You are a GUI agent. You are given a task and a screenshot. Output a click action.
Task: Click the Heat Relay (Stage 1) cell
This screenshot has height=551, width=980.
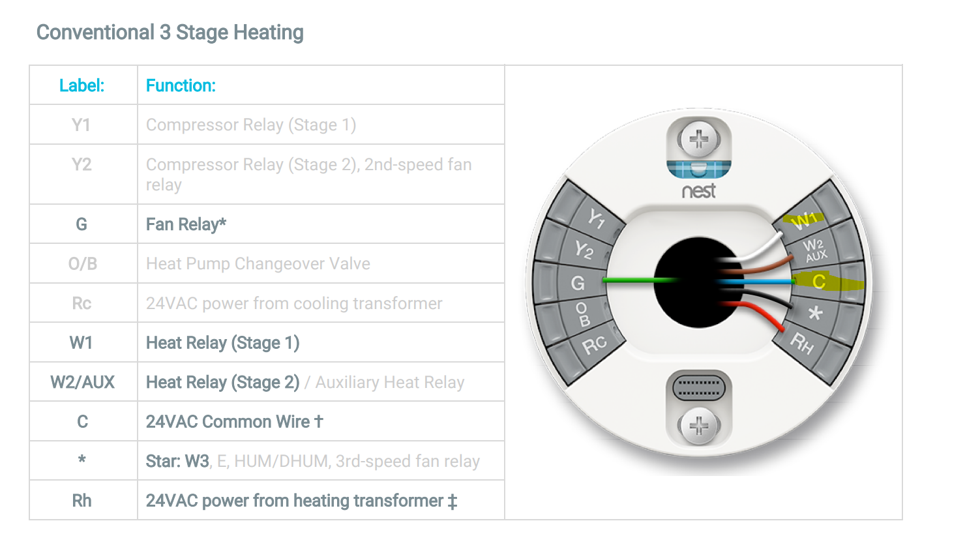[222, 343]
